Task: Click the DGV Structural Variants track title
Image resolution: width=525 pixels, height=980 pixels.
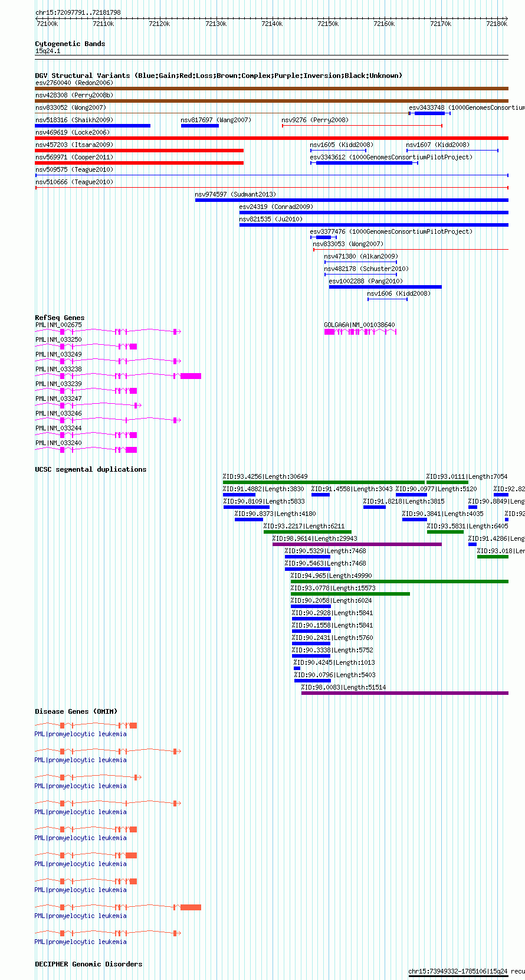Action: click(218, 76)
